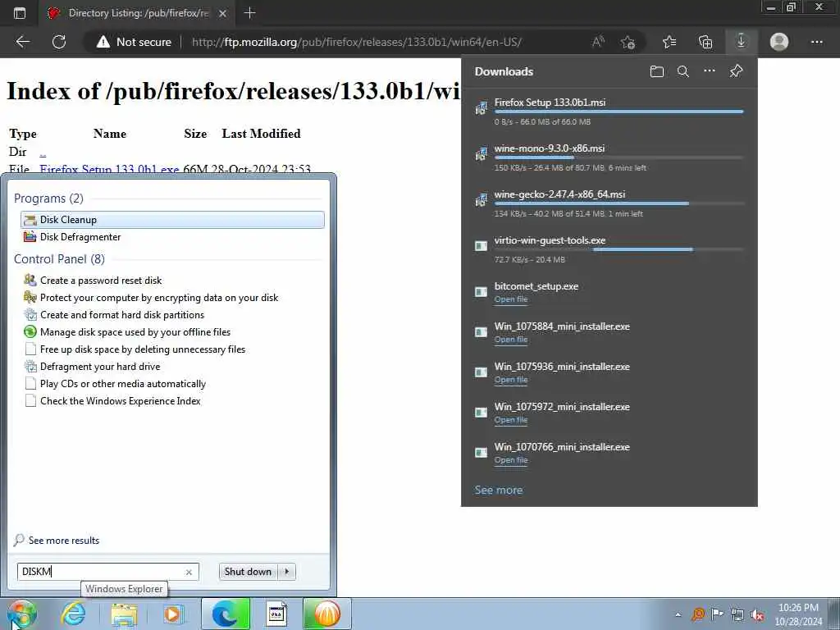Image resolution: width=840 pixels, height=630 pixels.
Task: Click wine-gecko download progress bar
Action: pos(619,203)
